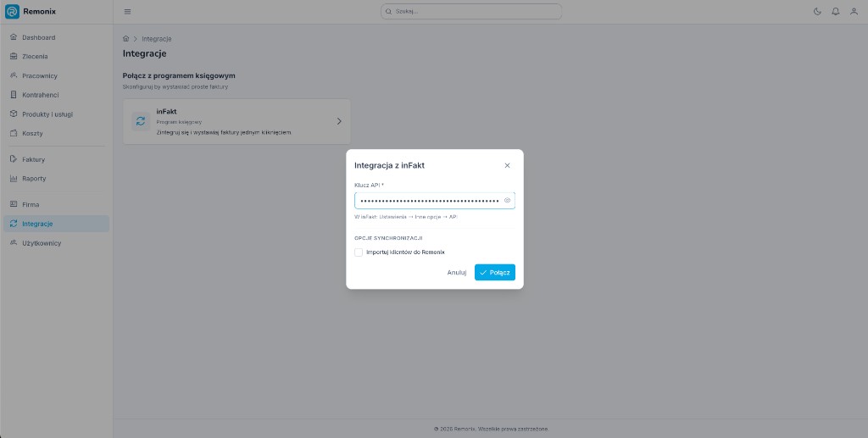Click the Pracownicy people icon
The height and width of the screenshot is (438, 868).
[x=14, y=75]
